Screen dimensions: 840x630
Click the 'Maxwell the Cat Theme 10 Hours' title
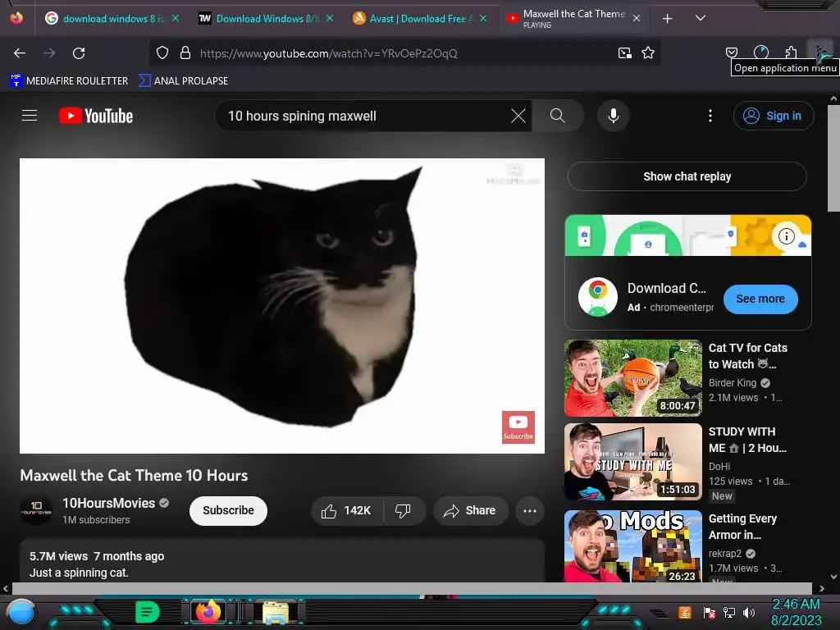pos(134,476)
